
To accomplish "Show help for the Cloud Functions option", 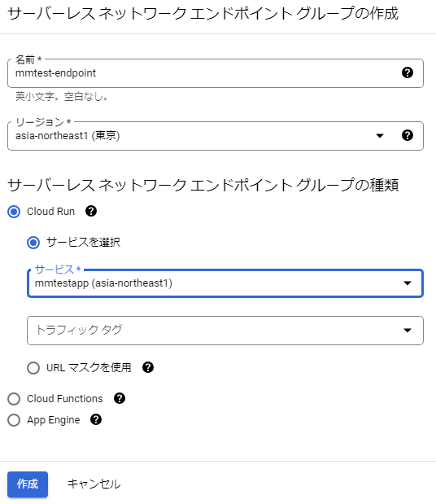I will click(x=120, y=398).
